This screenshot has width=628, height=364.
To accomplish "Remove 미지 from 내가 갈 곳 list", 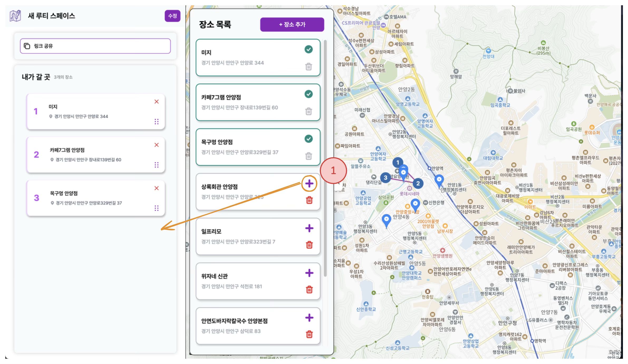I will point(157,102).
